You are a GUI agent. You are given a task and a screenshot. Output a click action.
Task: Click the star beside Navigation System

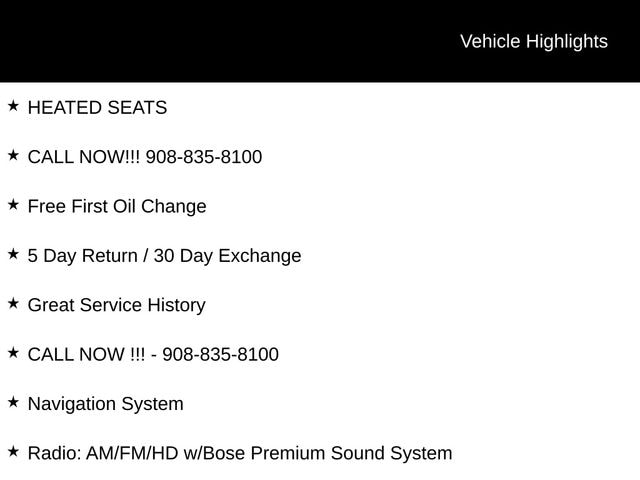pyautogui.click(x=13, y=402)
